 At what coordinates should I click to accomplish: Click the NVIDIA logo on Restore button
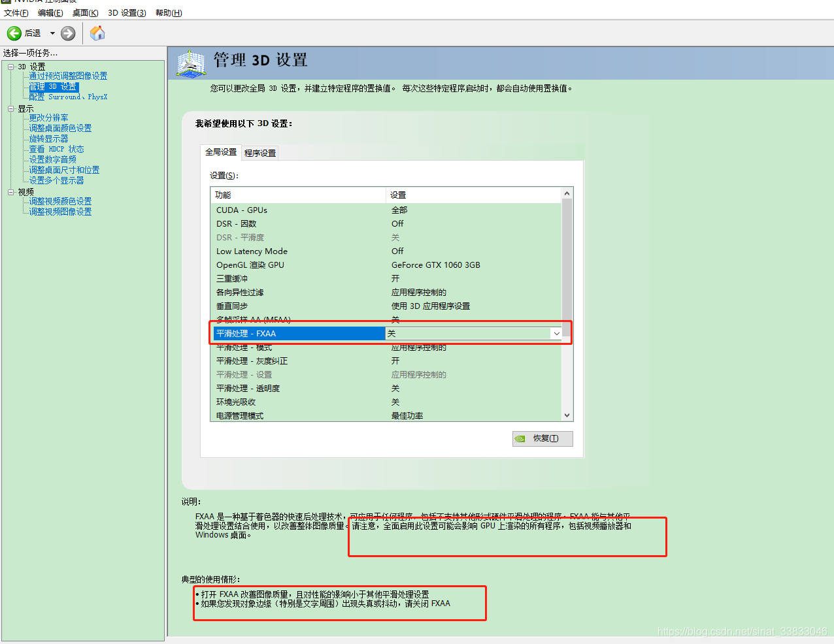click(x=520, y=439)
